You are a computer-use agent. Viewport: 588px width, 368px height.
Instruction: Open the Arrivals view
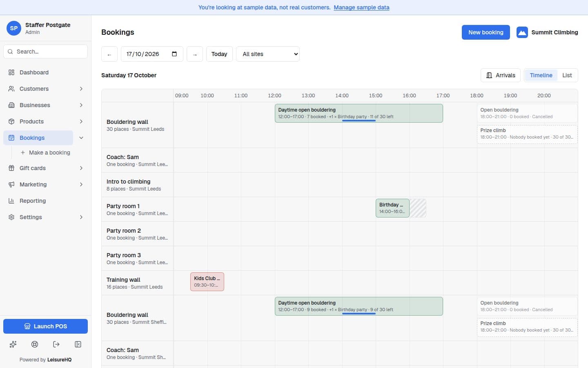click(501, 75)
